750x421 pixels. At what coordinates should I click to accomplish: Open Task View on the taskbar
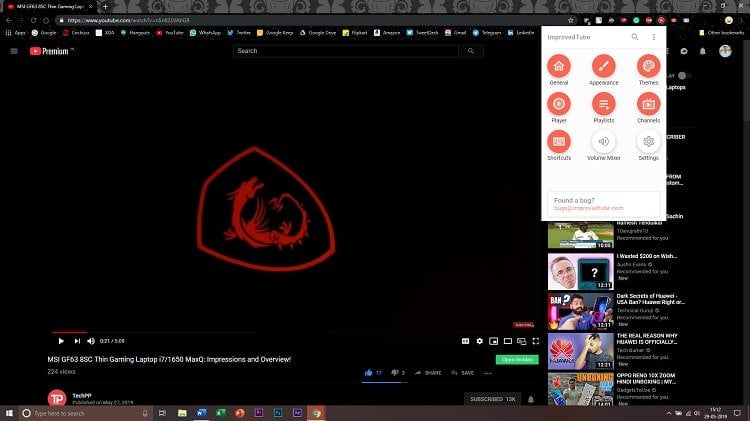tap(162, 413)
